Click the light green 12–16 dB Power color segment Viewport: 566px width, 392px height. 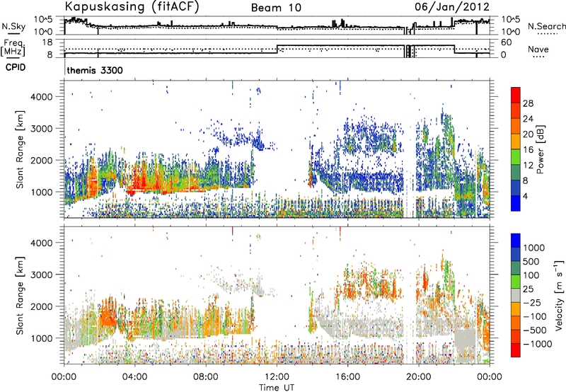[x=516, y=157]
